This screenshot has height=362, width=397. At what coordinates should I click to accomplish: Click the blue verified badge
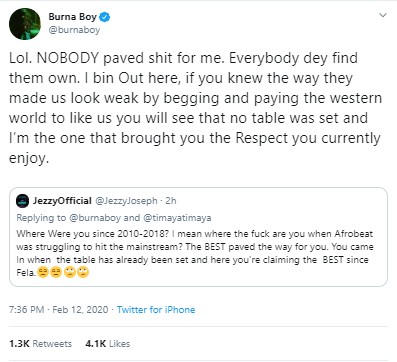[x=105, y=17]
